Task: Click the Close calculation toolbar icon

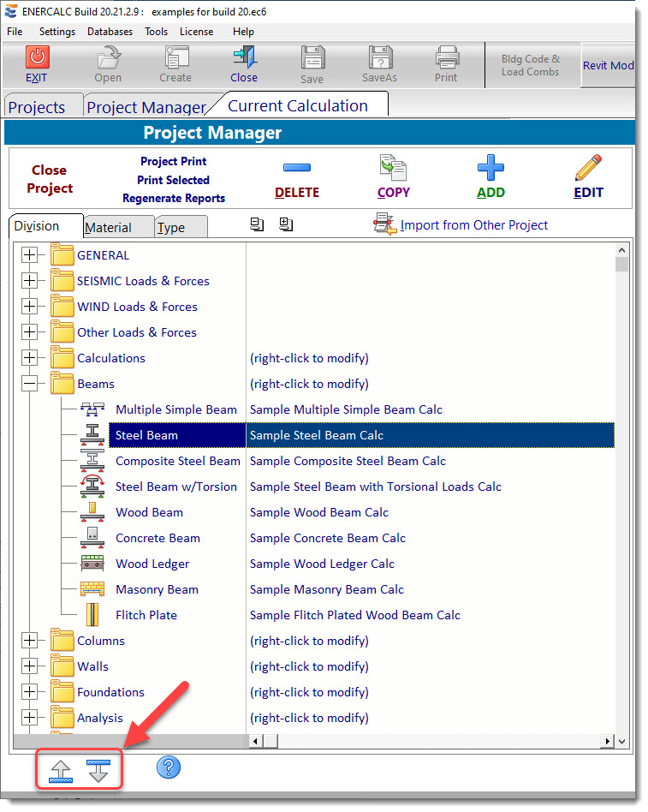Action: click(243, 57)
